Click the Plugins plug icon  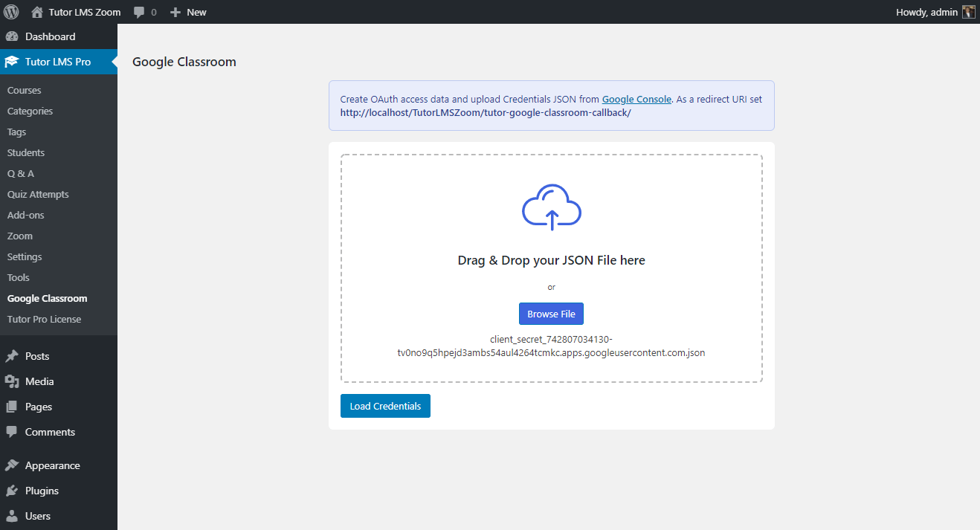click(x=12, y=491)
